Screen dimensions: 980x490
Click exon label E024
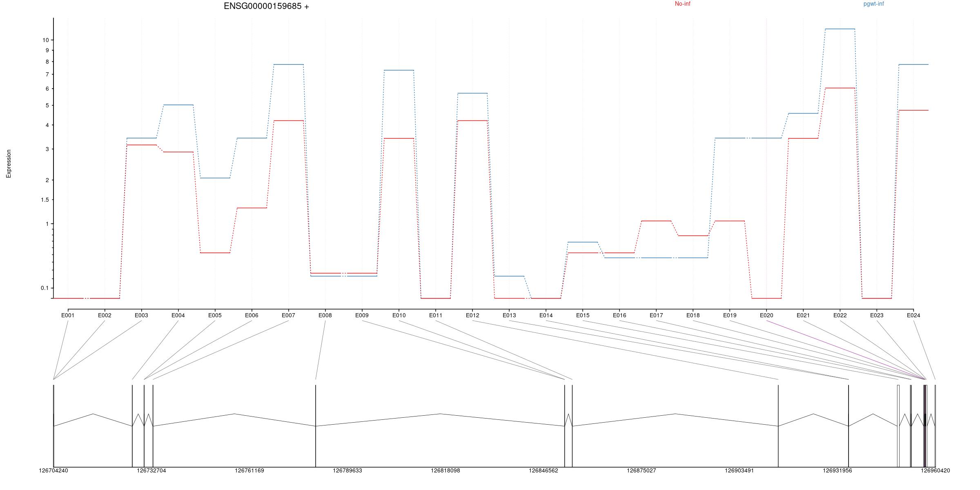(913, 315)
